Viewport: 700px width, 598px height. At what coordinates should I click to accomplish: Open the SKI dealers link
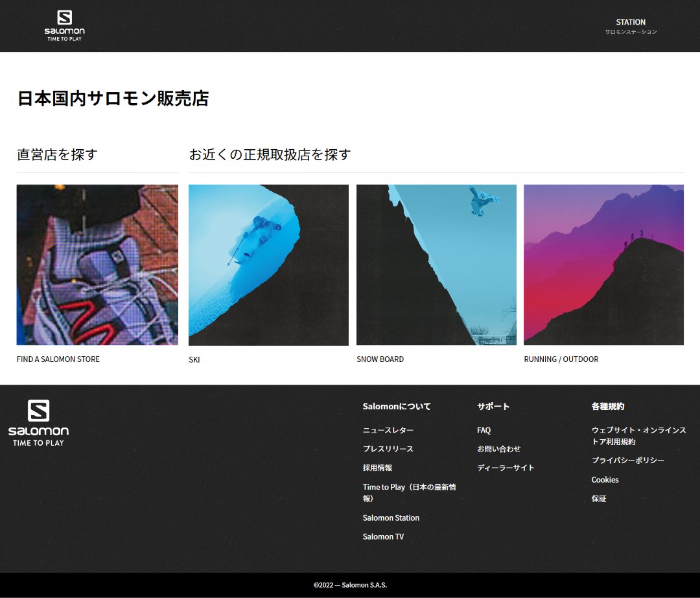click(194, 359)
